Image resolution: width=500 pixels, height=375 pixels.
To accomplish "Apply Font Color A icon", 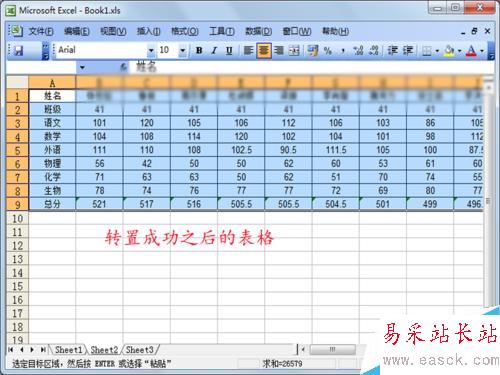I will coord(471,51).
